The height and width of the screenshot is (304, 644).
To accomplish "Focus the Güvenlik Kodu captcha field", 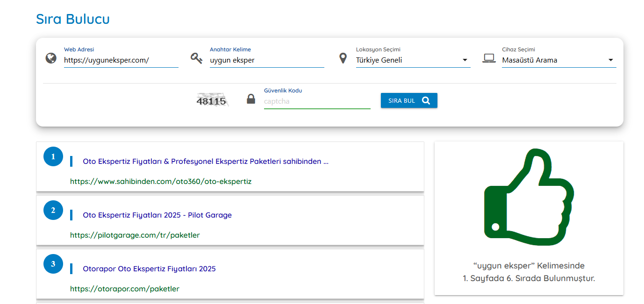I will tap(317, 101).
